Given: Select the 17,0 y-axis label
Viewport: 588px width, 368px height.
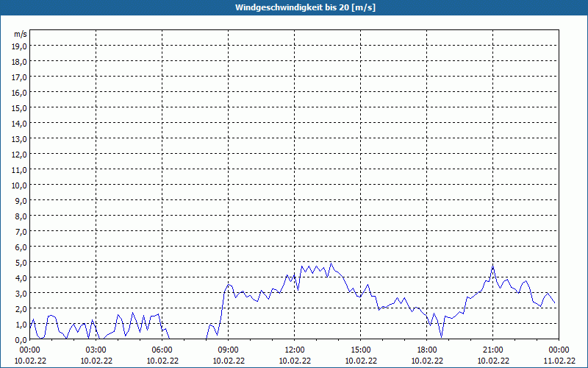Looking at the screenshot, I should [20, 77].
